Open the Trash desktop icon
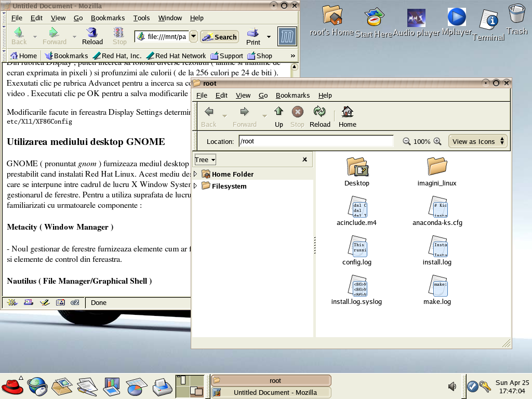The width and height of the screenshot is (532, 399). point(517,14)
